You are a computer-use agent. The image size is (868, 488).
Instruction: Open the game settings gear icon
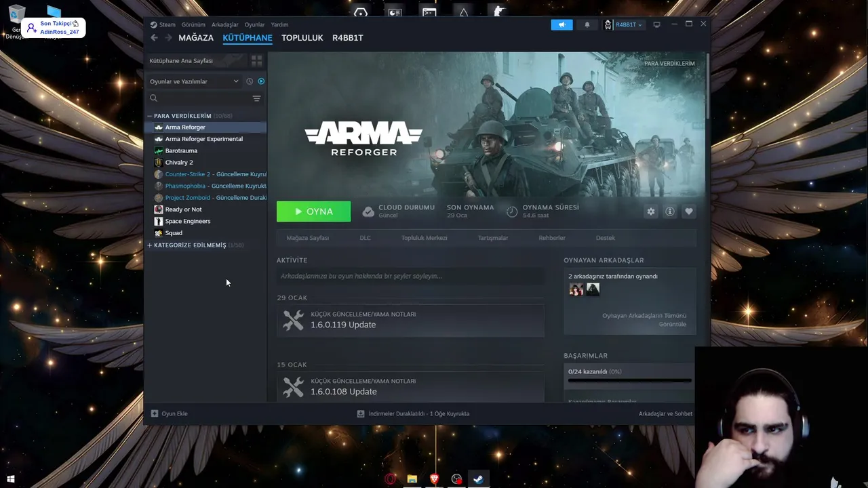point(651,211)
